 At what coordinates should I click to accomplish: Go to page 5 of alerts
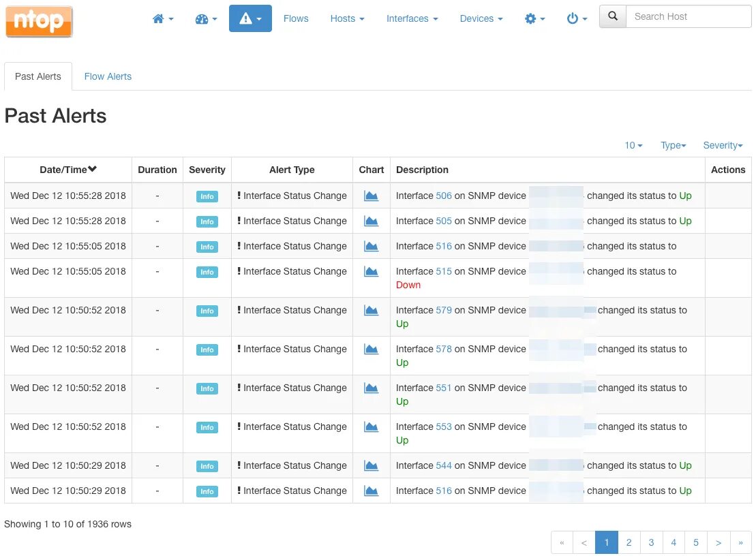(x=696, y=542)
